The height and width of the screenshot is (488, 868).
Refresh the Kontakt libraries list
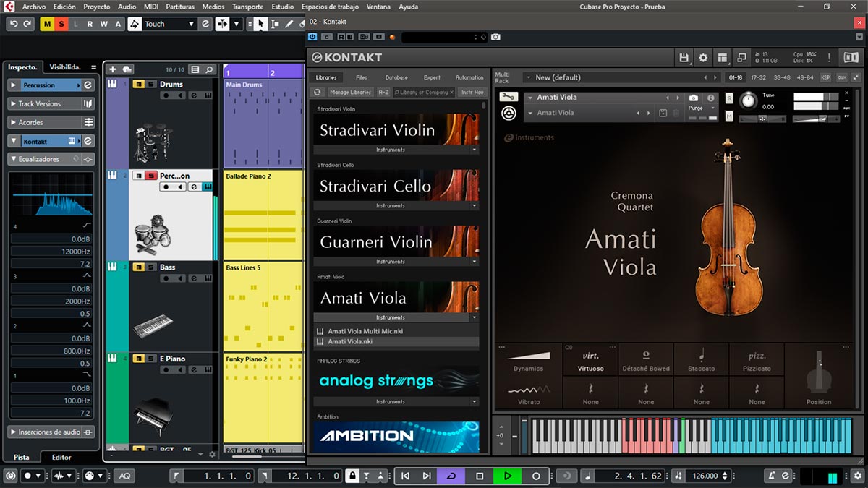coord(317,92)
